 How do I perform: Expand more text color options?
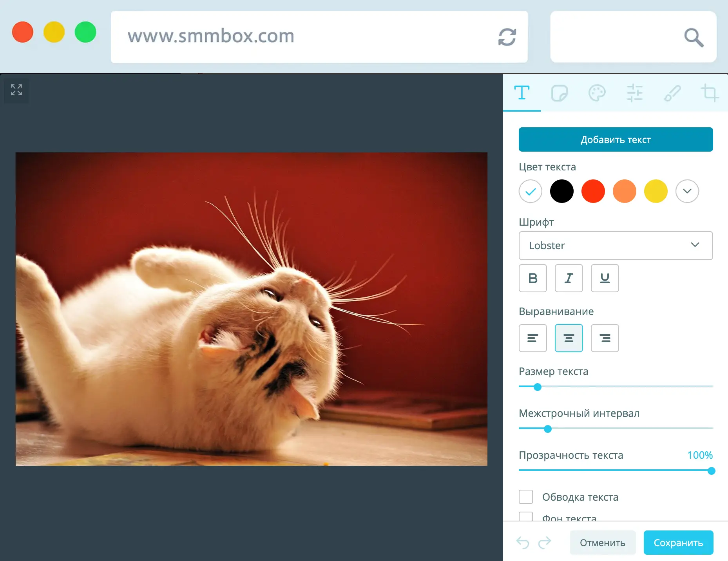click(x=687, y=191)
